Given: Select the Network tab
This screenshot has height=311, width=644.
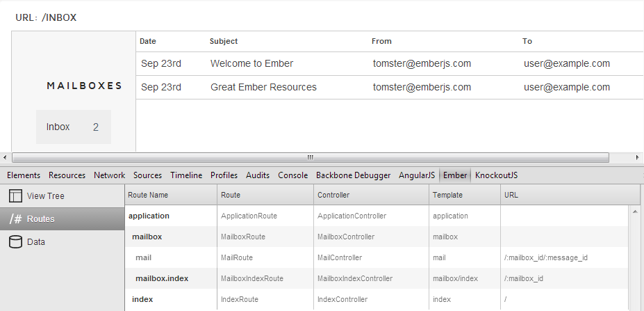Looking at the screenshot, I should pos(109,175).
